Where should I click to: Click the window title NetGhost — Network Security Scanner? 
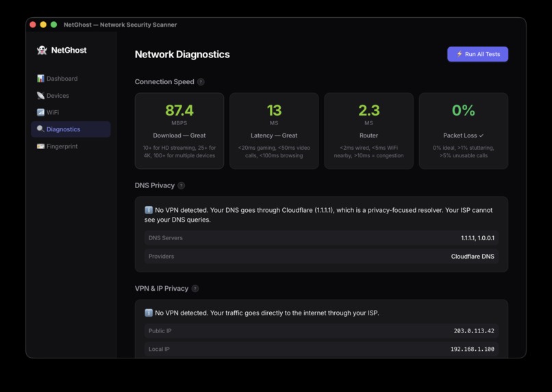point(121,25)
